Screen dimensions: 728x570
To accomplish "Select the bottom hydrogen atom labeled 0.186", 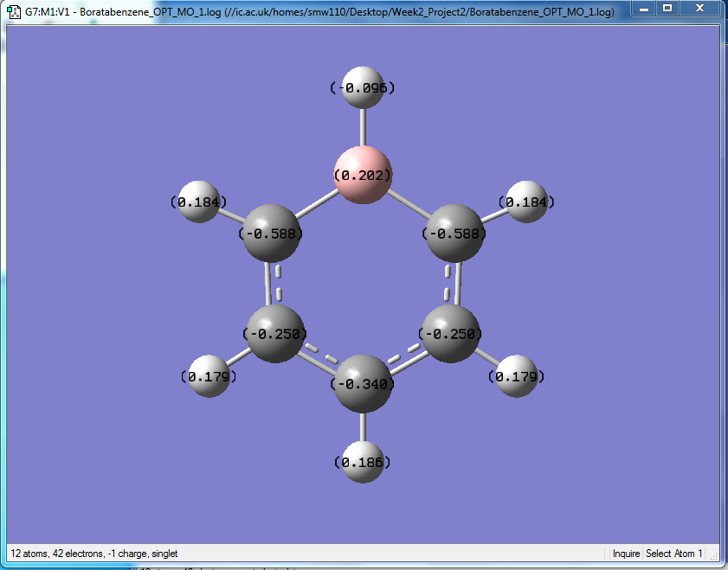I will click(363, 462).
